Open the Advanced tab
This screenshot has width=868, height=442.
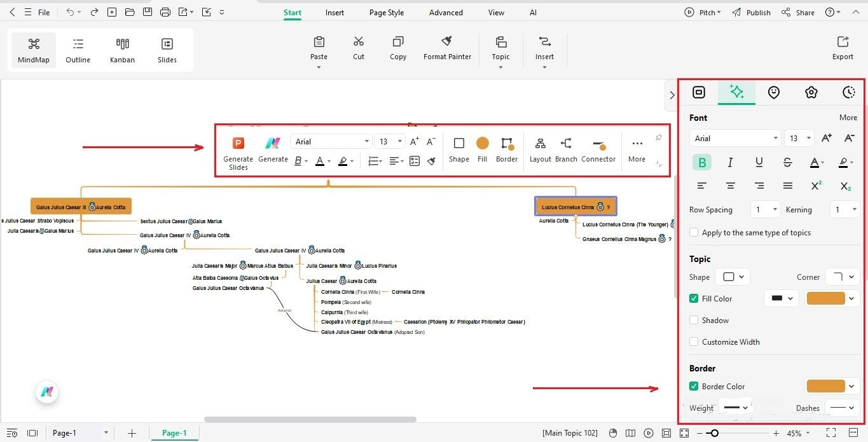446,12
